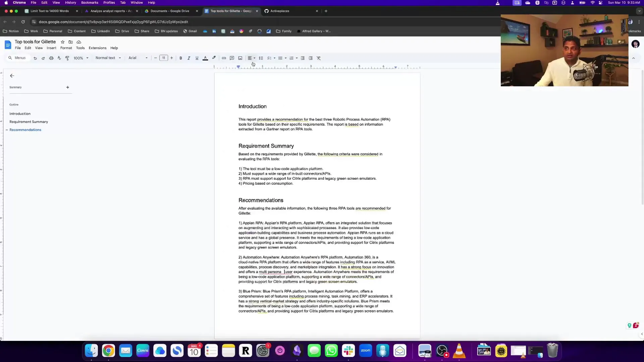Run spelling and grammar check icon
The image size is (644, 362).
point(59,58)
